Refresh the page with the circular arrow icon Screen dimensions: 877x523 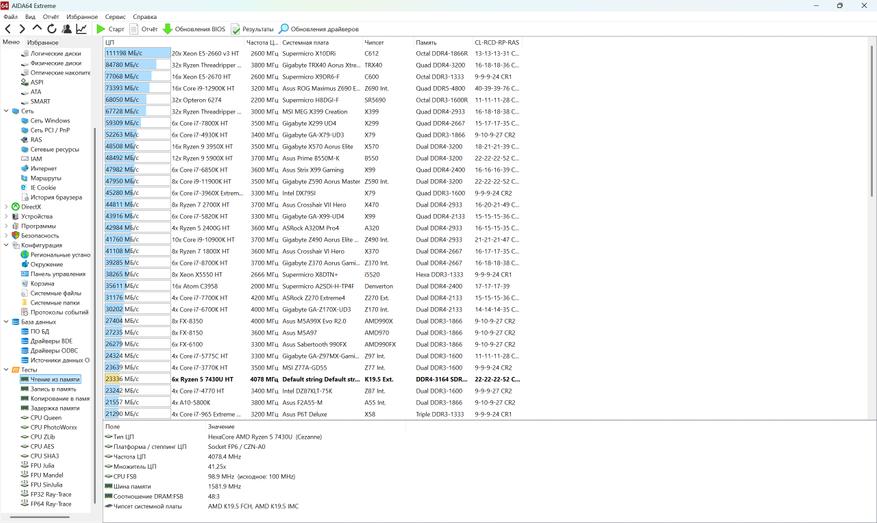(51, 29)
